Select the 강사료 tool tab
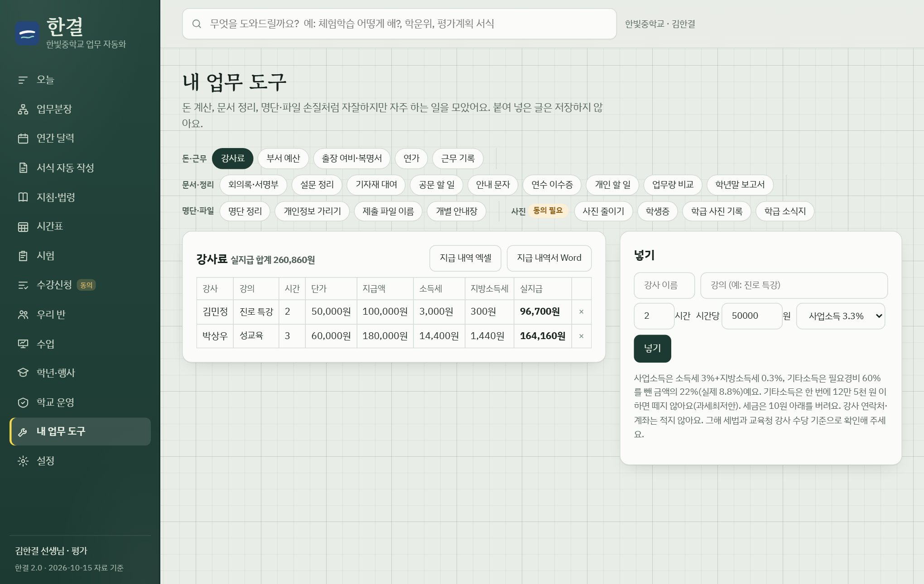Image resolution: width=924 pixels, height=584 pixels. (232, 158)
